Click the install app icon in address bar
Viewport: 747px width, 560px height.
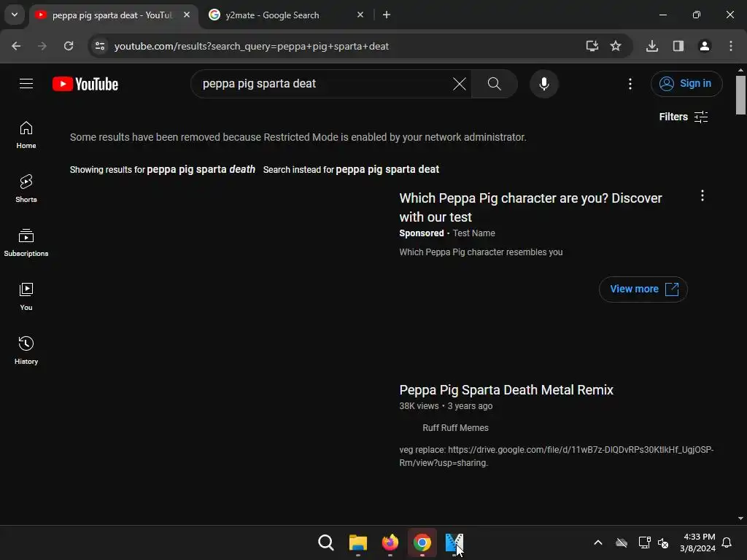pos(592,46)
